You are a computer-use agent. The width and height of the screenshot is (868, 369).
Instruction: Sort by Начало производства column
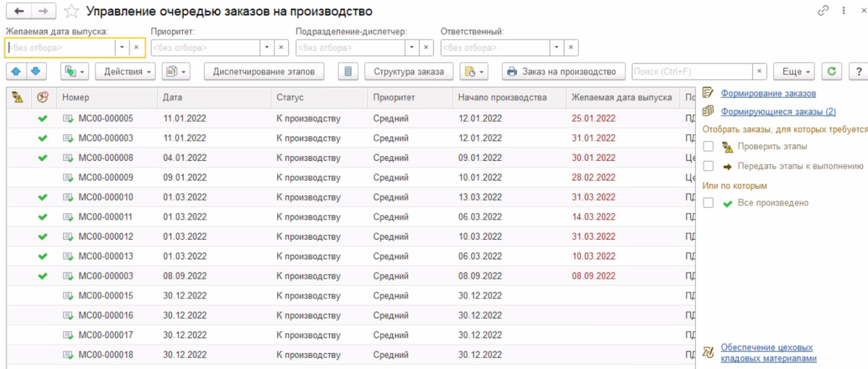click(509, 97)
